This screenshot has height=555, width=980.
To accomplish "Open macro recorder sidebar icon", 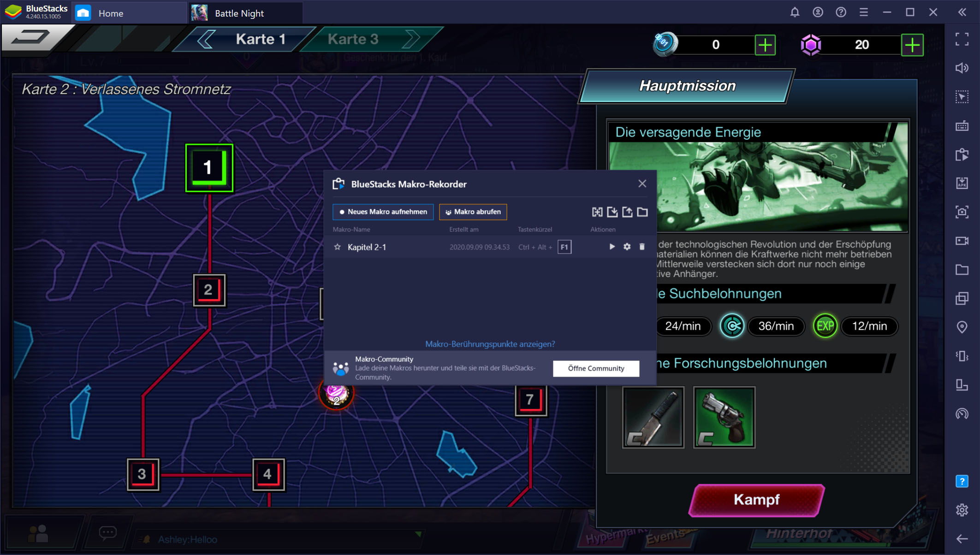I will coord(962,154).
